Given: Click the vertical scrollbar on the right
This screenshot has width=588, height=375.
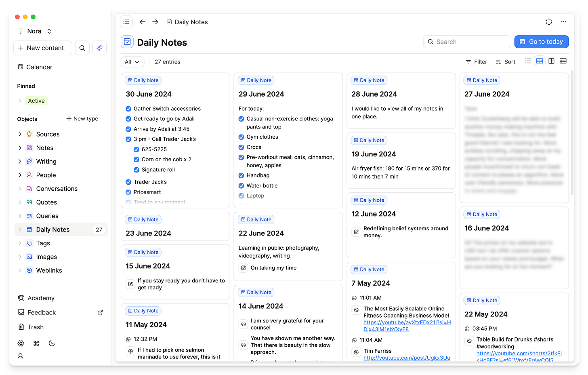Looking at the screenshot, I should [x=572, y=133].
